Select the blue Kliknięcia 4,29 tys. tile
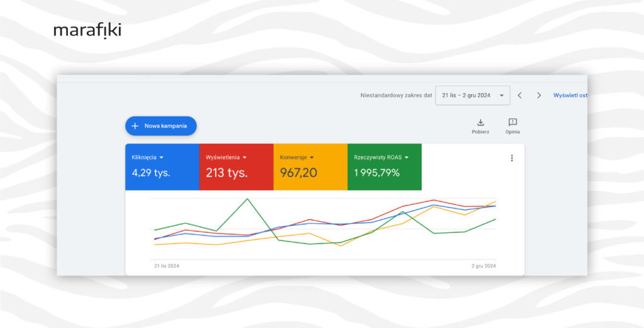The image size is (644, 328). (x=162, y=167)
